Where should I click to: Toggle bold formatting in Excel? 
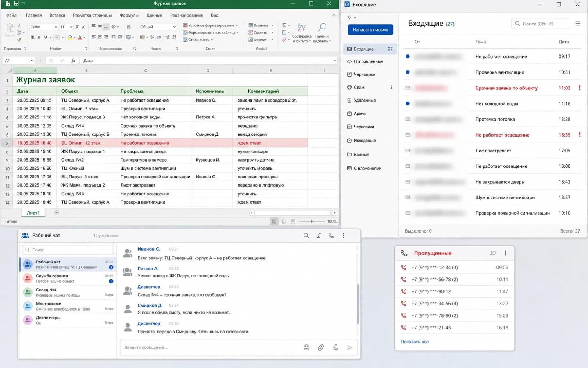(x=32, y=37)
